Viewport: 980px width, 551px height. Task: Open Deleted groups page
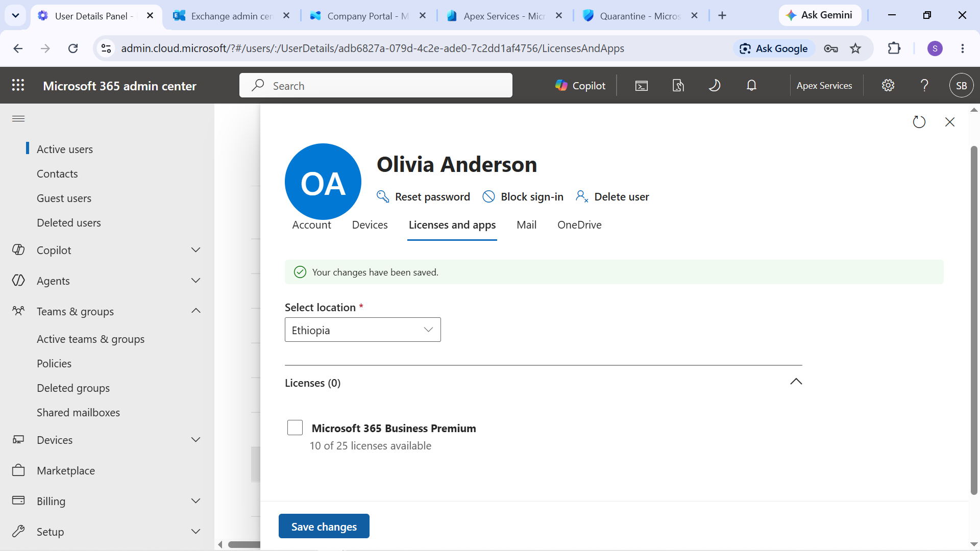(x=73, y=388)
